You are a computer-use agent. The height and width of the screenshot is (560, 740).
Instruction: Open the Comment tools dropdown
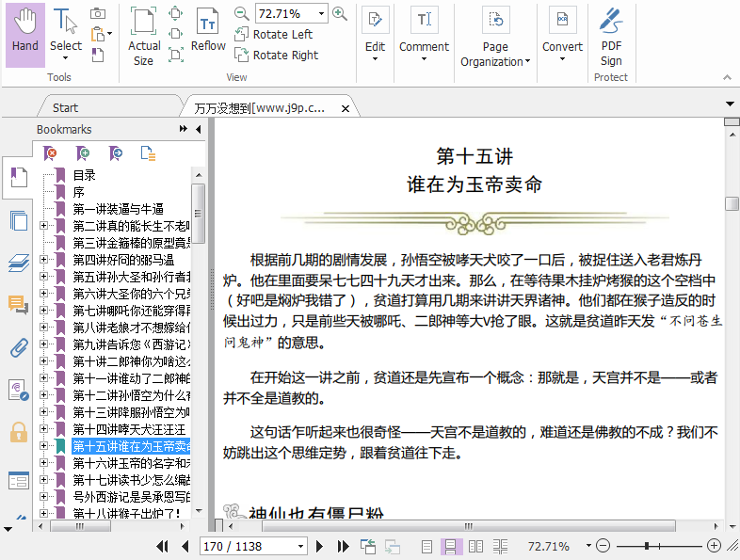[x=424, y=35]
